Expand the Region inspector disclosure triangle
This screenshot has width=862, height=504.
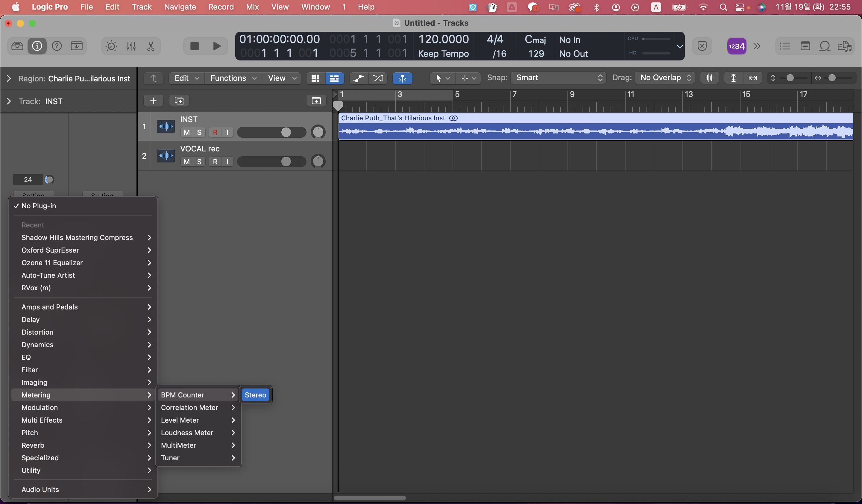point(9,79)
